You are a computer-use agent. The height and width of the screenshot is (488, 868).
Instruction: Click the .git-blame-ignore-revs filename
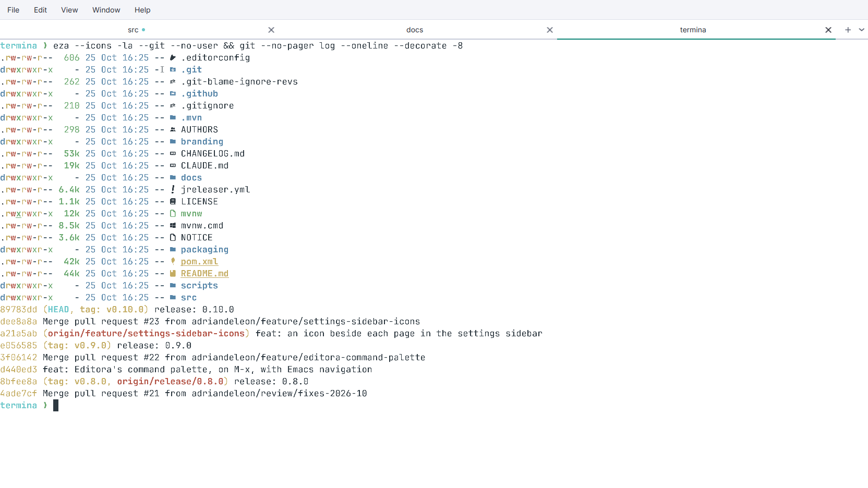point(239,82)
